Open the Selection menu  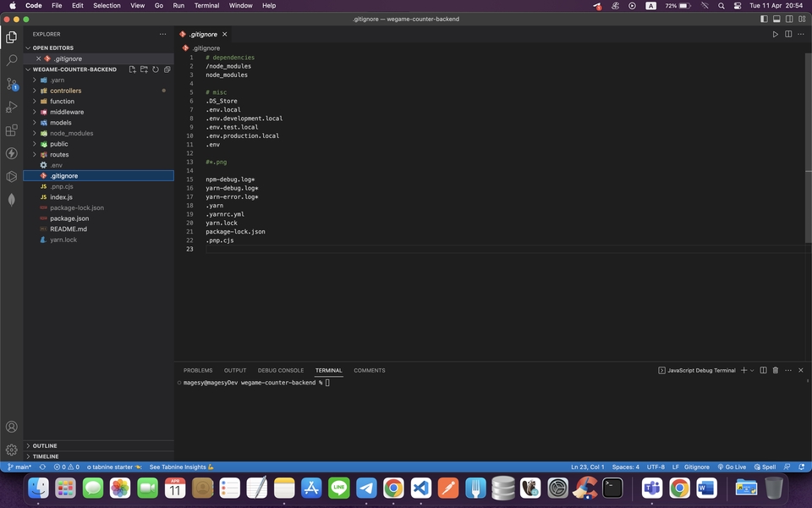click(x=107, y=6)
